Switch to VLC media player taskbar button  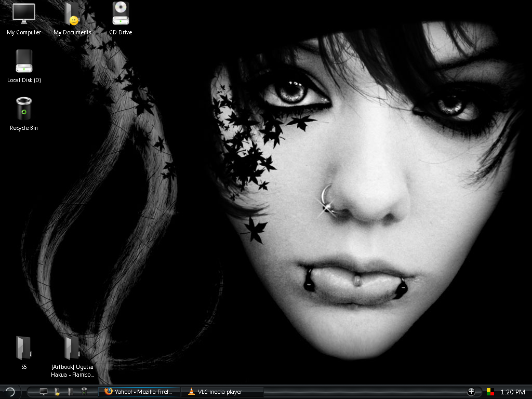click(222, 392)
